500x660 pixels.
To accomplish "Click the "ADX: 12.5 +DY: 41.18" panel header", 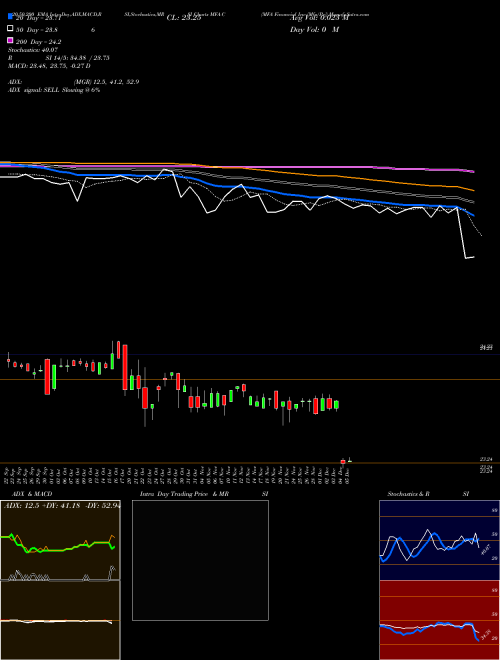I will (x=61, y=506).
